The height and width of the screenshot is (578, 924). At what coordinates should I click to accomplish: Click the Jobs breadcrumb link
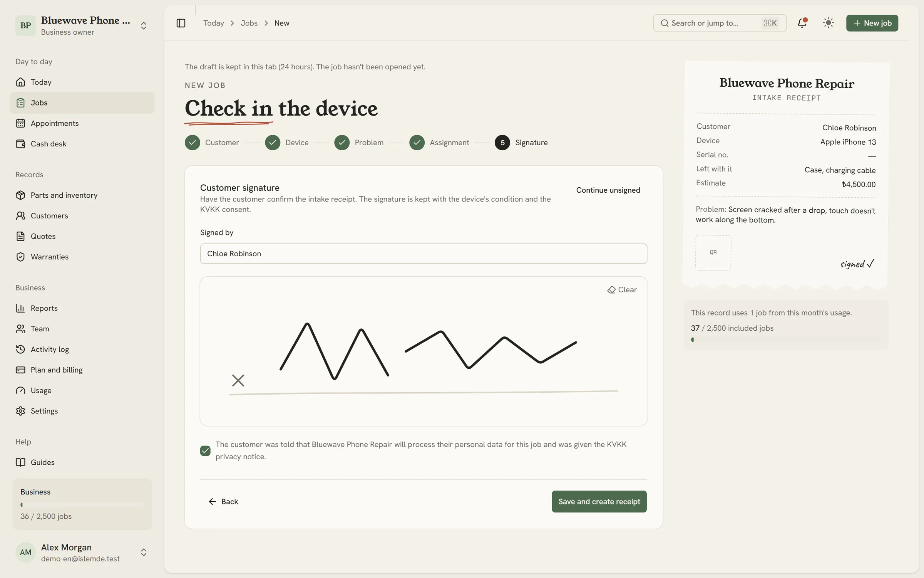pos(249,23)
